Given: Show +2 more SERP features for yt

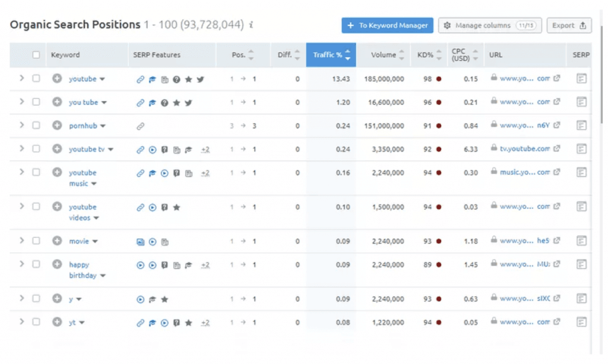Looking at the screenshot, I should [x=205, y=322].
